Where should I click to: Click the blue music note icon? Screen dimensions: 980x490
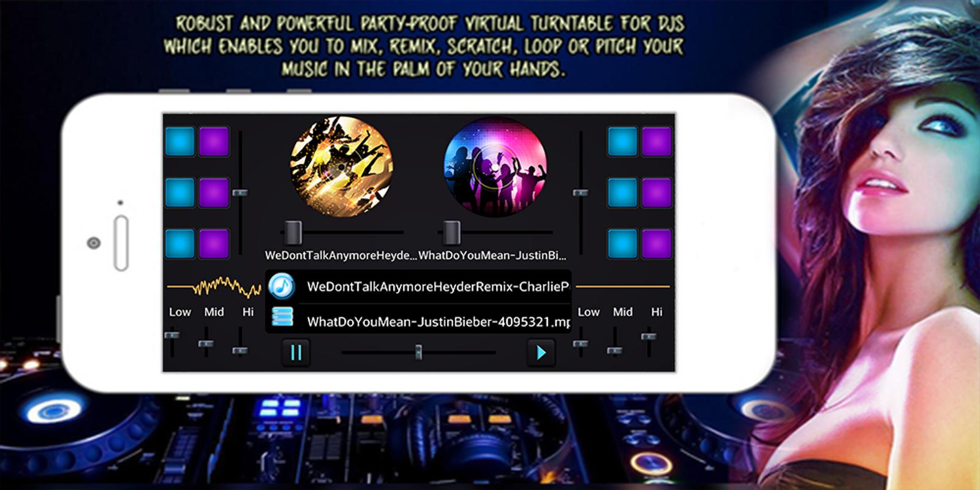[x=282, y=285]
